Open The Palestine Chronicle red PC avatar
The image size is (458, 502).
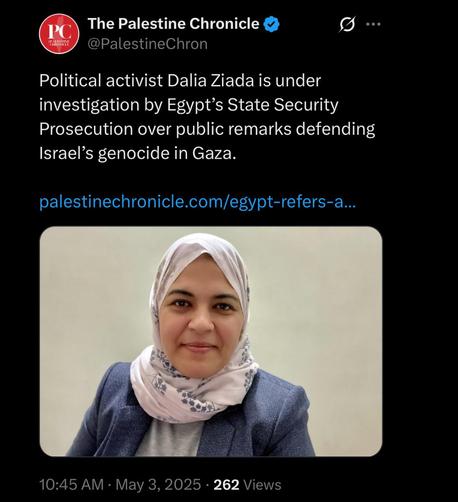coord(59,34)
